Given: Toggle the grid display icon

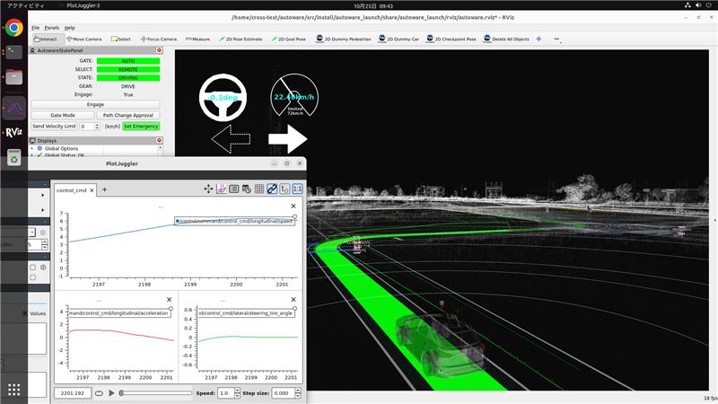Looking at the screenshot, I should coord(259,189).
